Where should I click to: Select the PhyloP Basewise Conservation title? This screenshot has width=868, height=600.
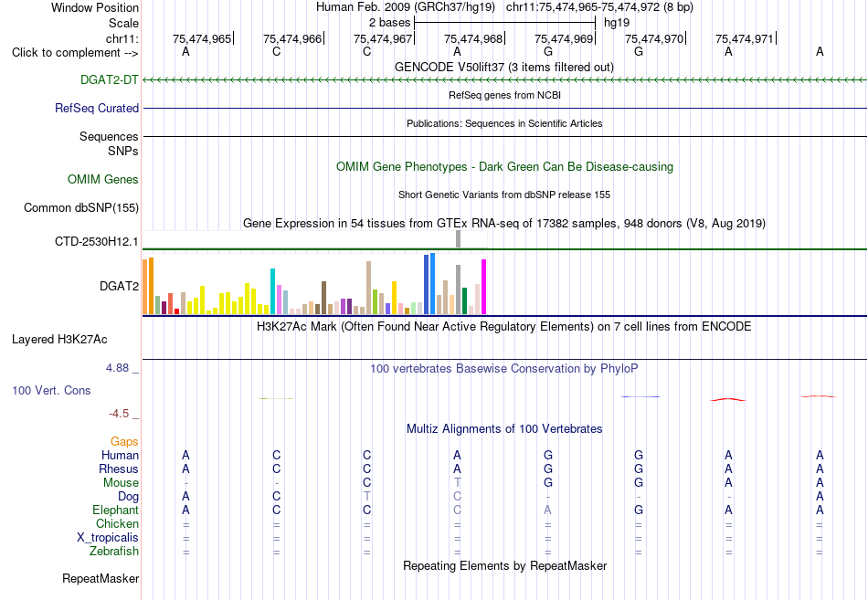pyautogui.click(x=504, y=368)
